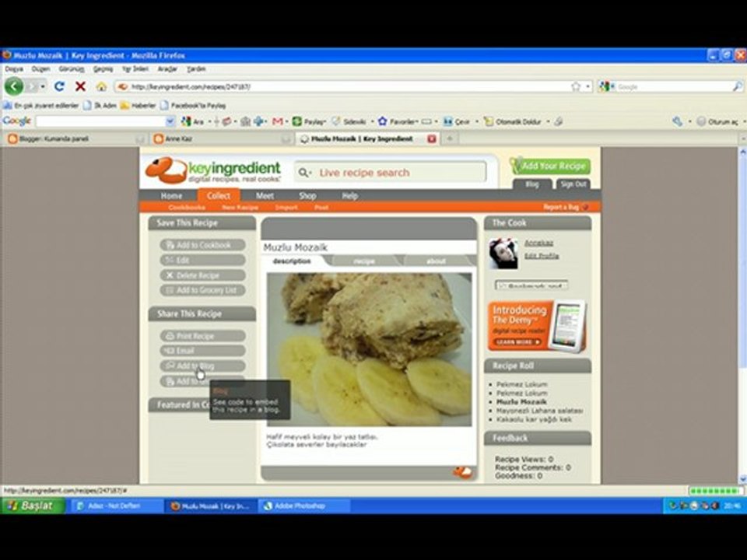Click the Ara search button in the Google toolbar

(192, 121)
